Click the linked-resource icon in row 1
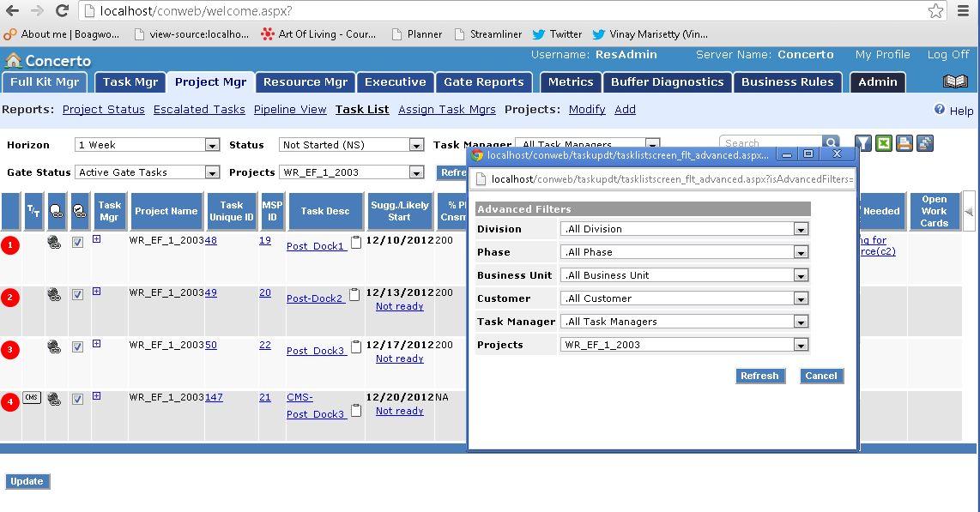The width and height of the screenshot is (980, 512). click(x=54, y=242)
